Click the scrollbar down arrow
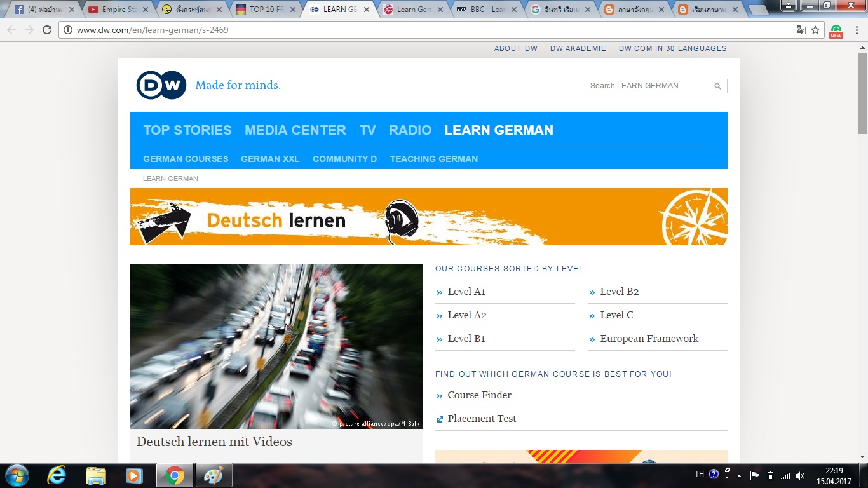Image resolution: width=868 pixels, height=488 pixels. (862, 457)
